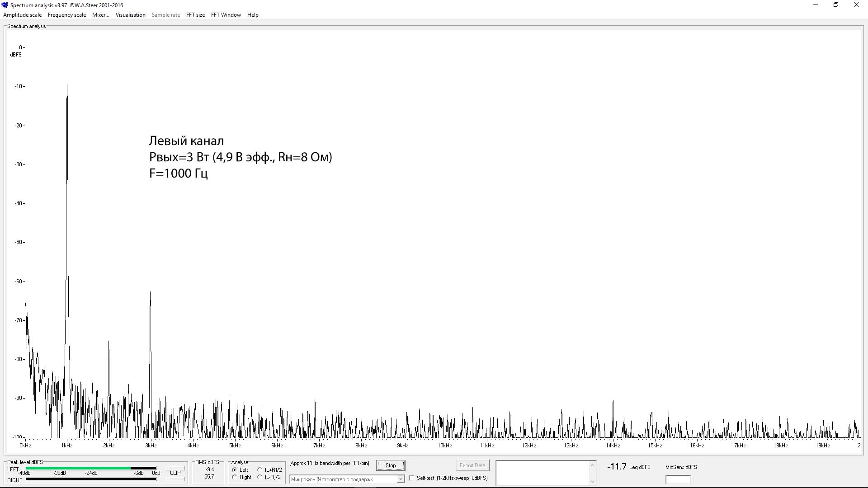
Task: Expand the microphone input device dropdown
Action: tap(400, 479)
